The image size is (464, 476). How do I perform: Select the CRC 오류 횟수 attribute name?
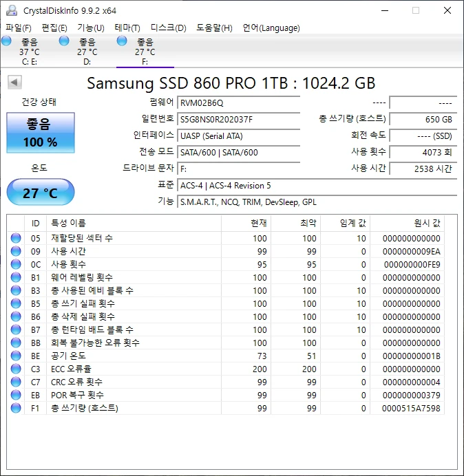coord(76,382)
